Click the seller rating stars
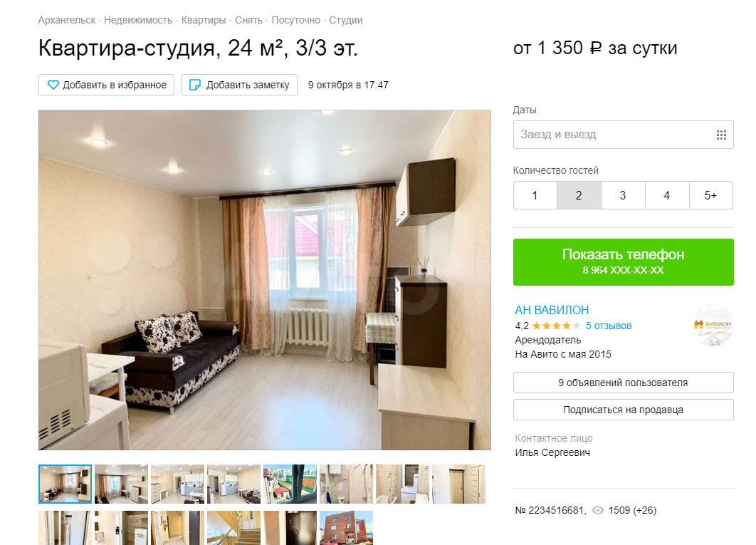 click(556, 326)
